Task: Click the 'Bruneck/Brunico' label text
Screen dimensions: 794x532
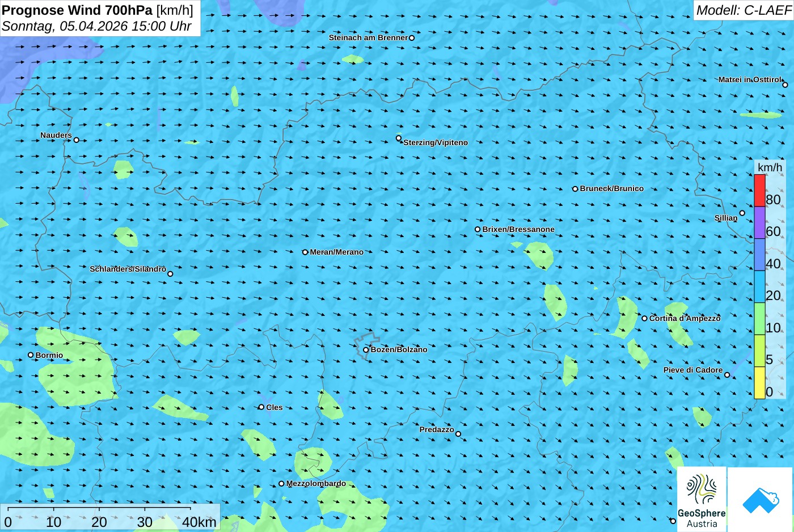Action: [x=612, y=189]
